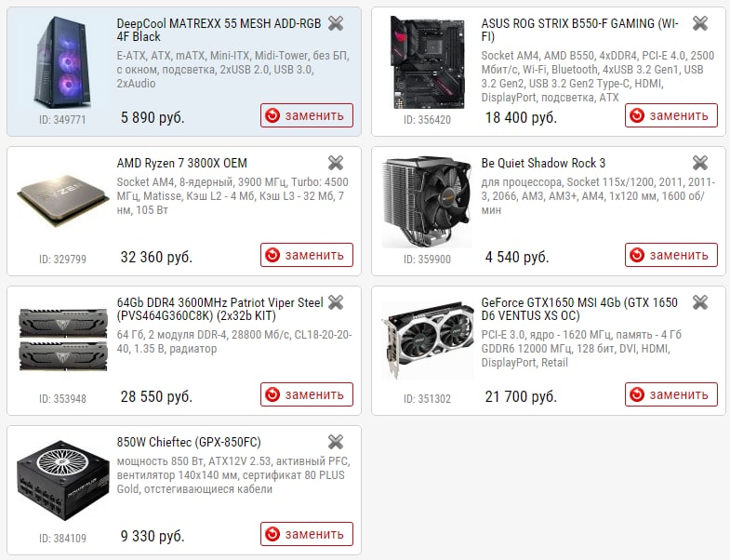The width and height of the screenshot is (730, 560).
Task: Replace the DeepCool MATREXX case
Action: [x=307, y=115]
